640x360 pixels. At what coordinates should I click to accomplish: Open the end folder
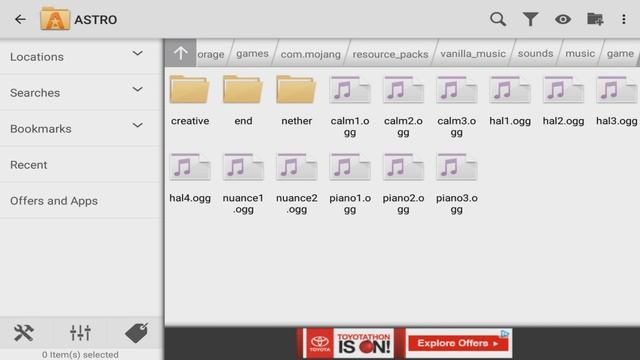[x=243, y=100]
